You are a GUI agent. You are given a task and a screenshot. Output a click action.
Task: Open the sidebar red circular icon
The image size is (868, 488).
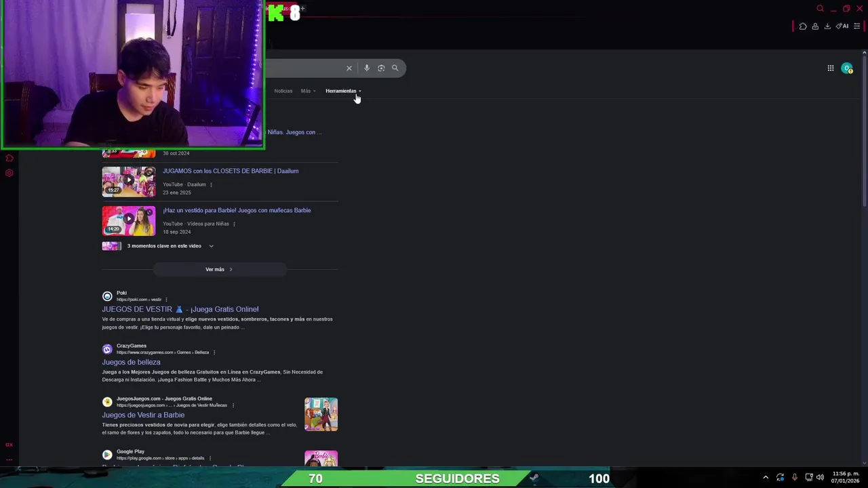[9, 159]
